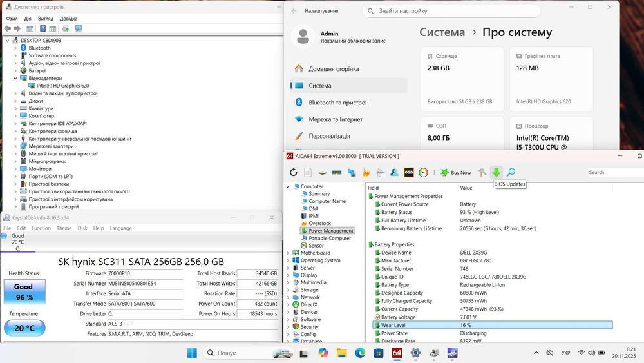Open Copilot from the taskbar
644x363 pixels.
[323, 353]
